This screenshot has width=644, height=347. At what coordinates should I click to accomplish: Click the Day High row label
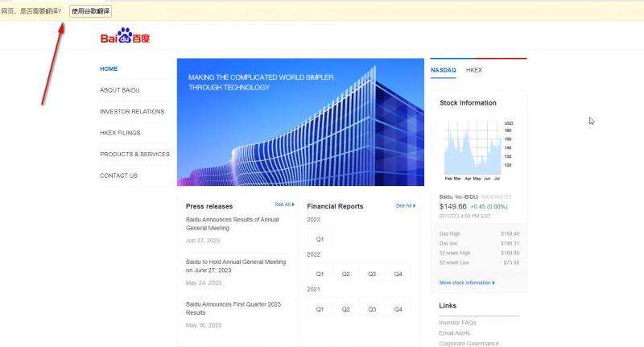tap(450, 233)
